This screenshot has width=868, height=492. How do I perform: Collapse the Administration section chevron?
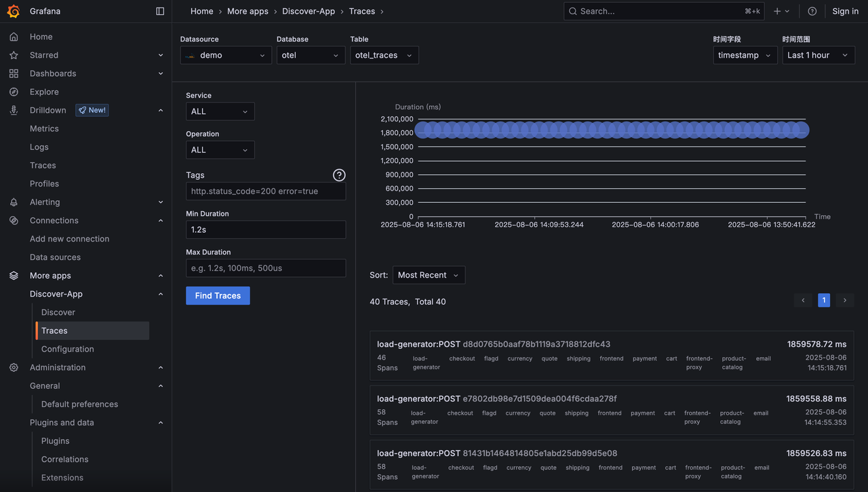tap(161, 367)
